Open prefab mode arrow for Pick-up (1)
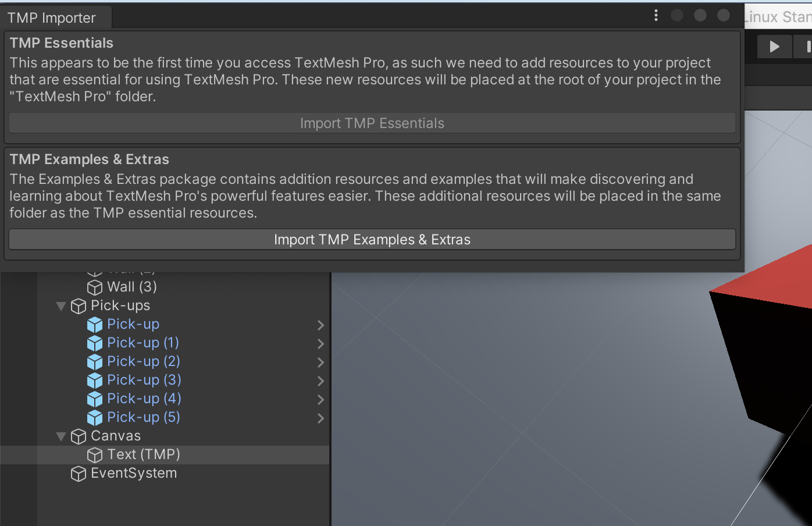This screenshot has height=526, width=812. tap(320, 344)
